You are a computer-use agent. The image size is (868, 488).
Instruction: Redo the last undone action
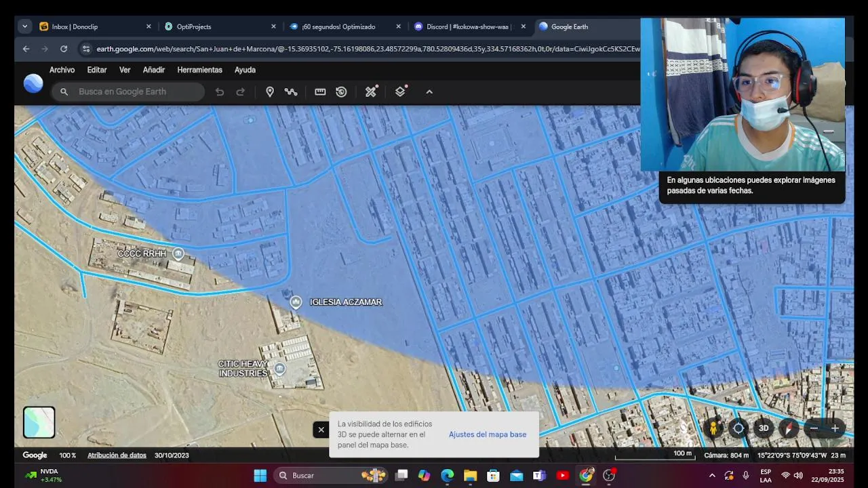click(240, 91)
